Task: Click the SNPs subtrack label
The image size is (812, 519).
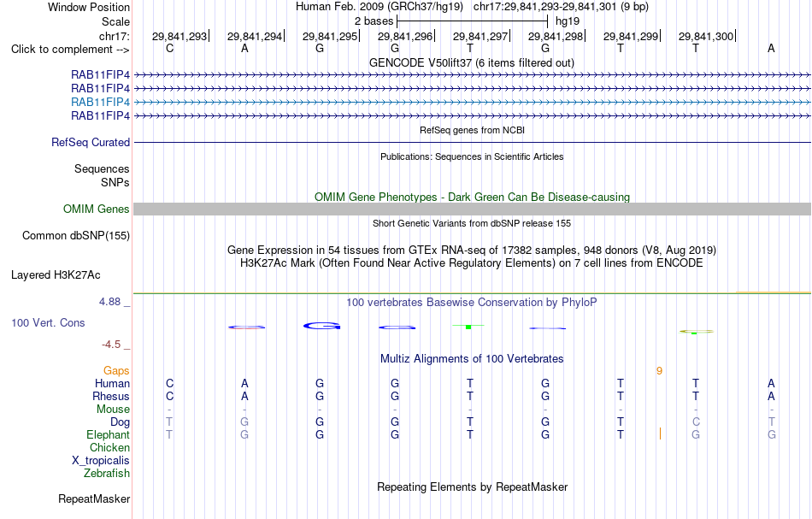Action: [115, 182]
